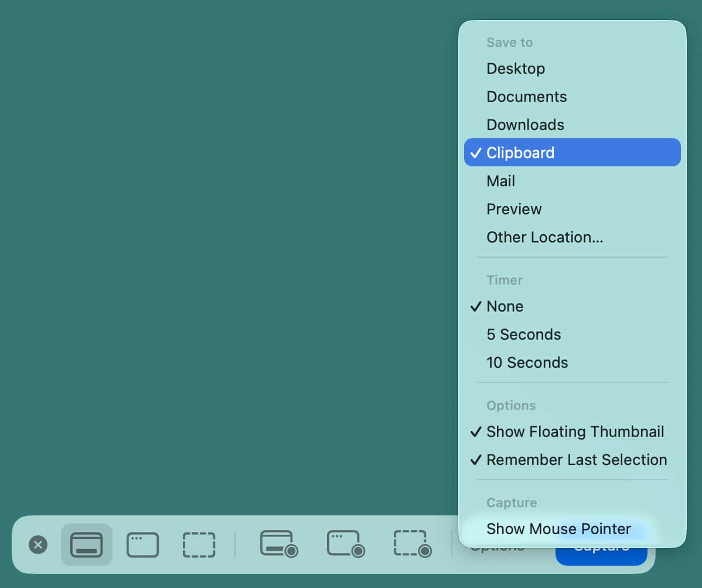
Task: Select Preview as the save destination
Action: coord(513,208)
